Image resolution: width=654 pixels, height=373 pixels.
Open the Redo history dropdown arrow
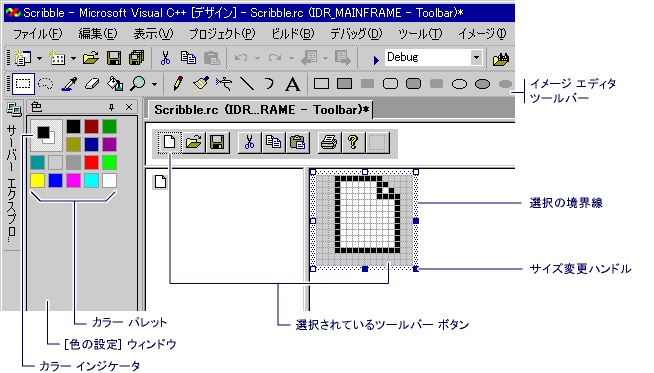point(291,58)
